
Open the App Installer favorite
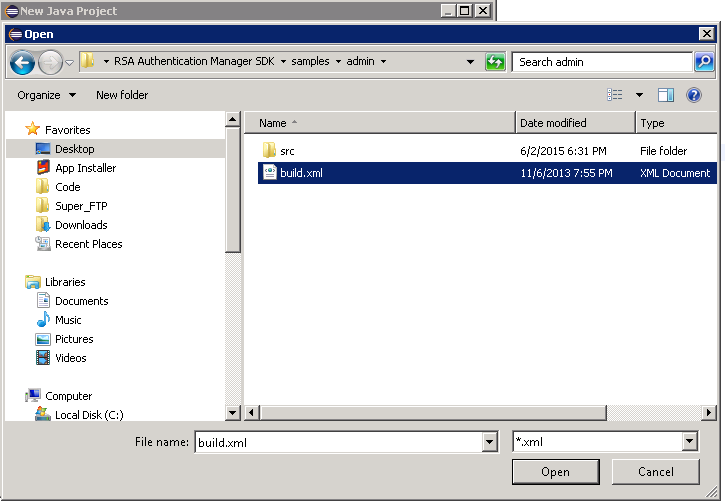coord(84,168)
